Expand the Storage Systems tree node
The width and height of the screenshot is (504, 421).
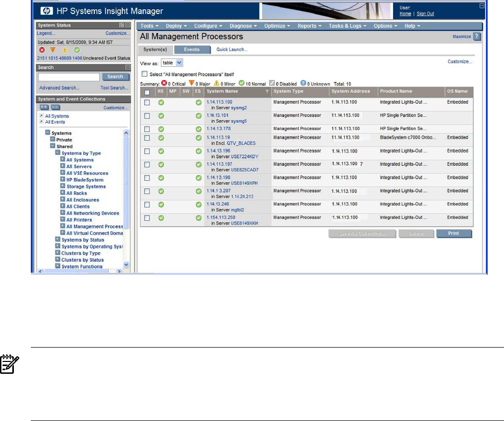(x=63, y=186)
